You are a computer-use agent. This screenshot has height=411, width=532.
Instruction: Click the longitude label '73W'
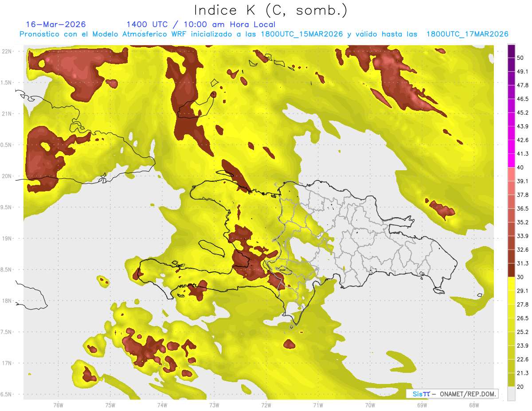pyautogui.click(x=214, y=405)
